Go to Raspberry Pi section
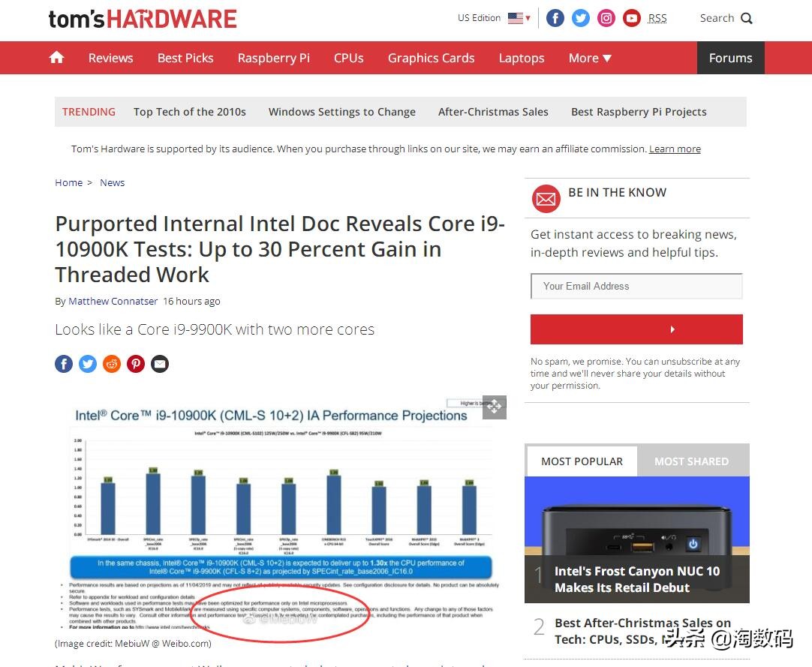This screenshot has width=812, height=667. [x=273, y=58]
